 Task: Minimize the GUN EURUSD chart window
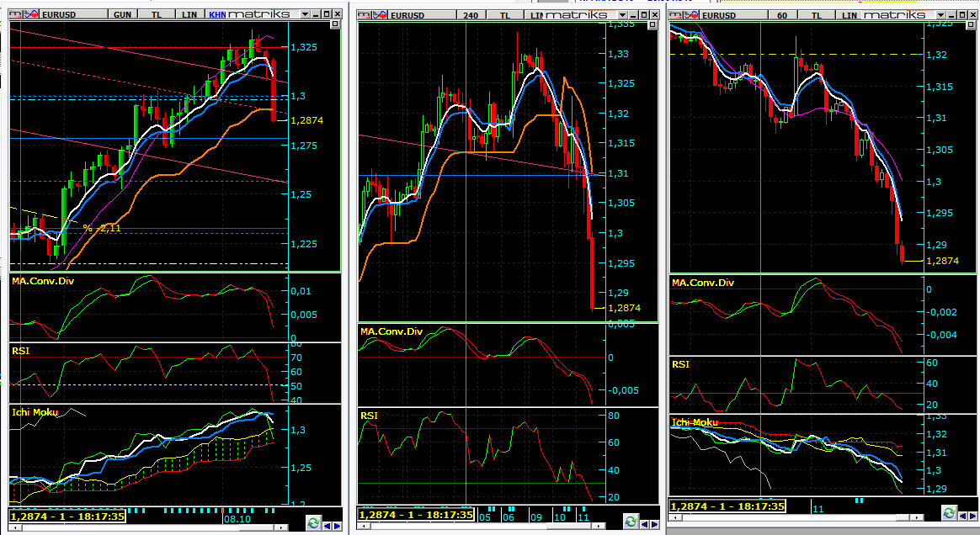[x=317, y=14]
